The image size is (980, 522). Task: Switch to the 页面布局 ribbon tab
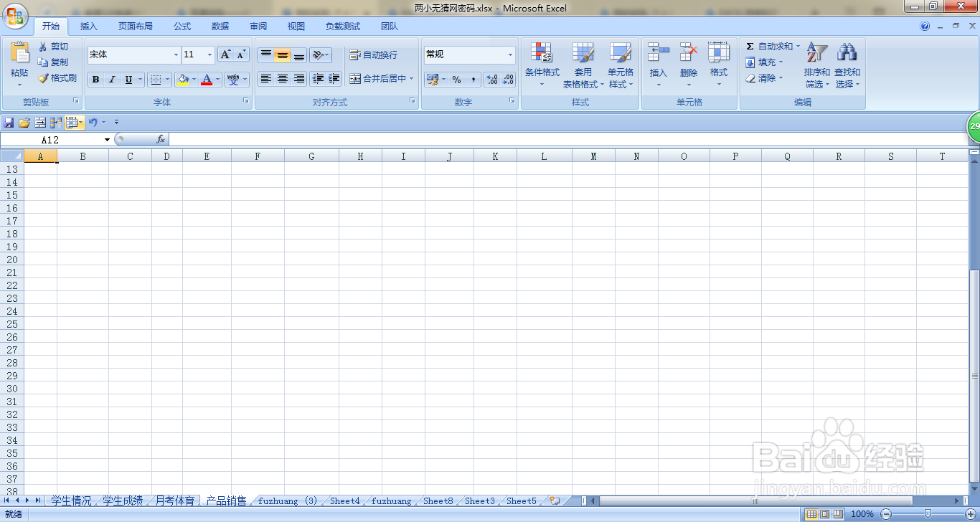(136, 27)
